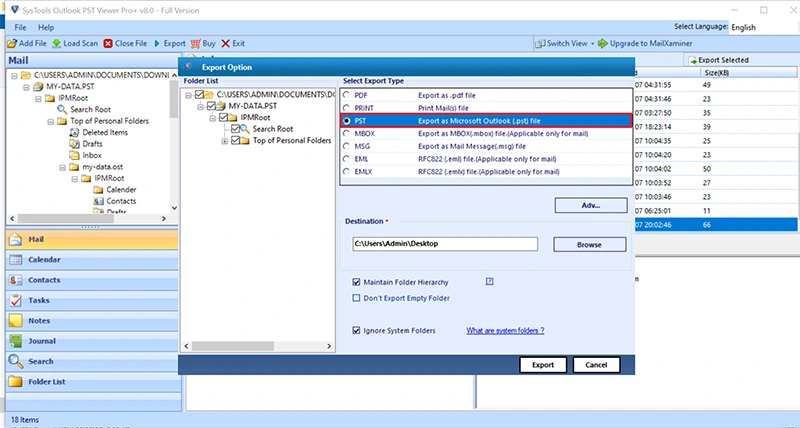Image resolution: width=800 pixels, height=428 pixels.
Task: Select the EMLX export type radio button
Action: pos(346,171)
